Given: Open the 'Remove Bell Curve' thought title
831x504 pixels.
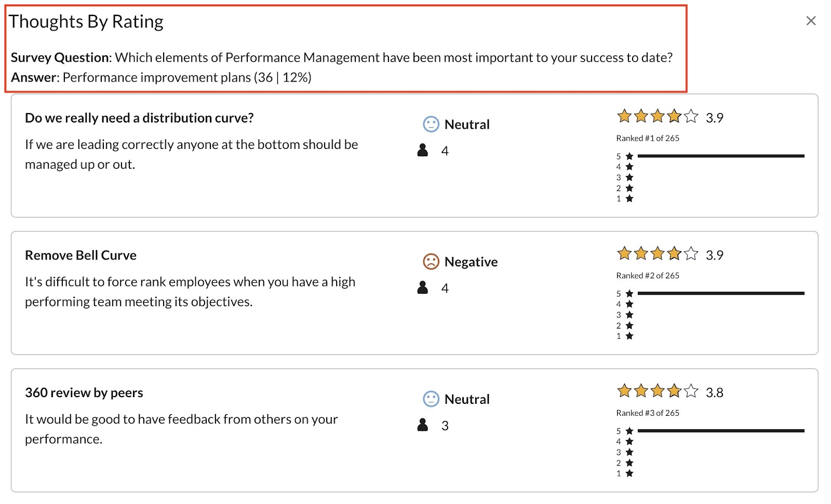Looking at the screenshot, I should [x=81, y=255].
